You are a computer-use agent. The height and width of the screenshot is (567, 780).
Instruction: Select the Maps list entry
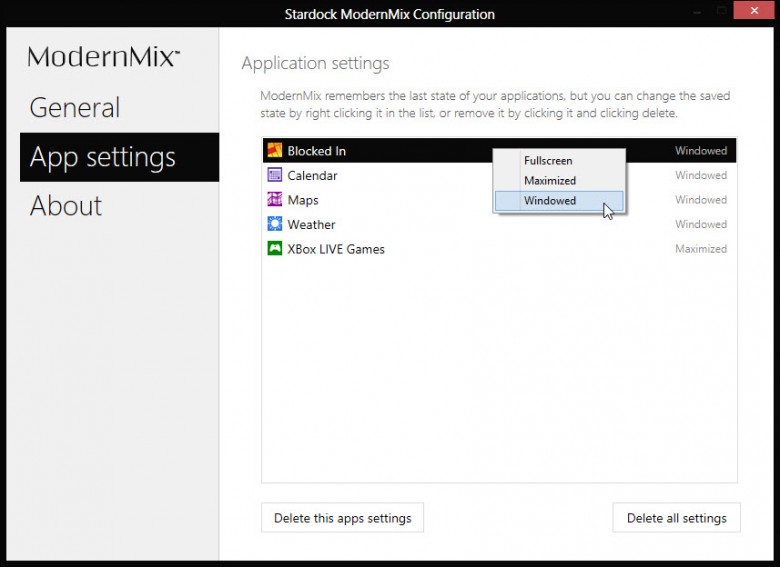[499, 199]
